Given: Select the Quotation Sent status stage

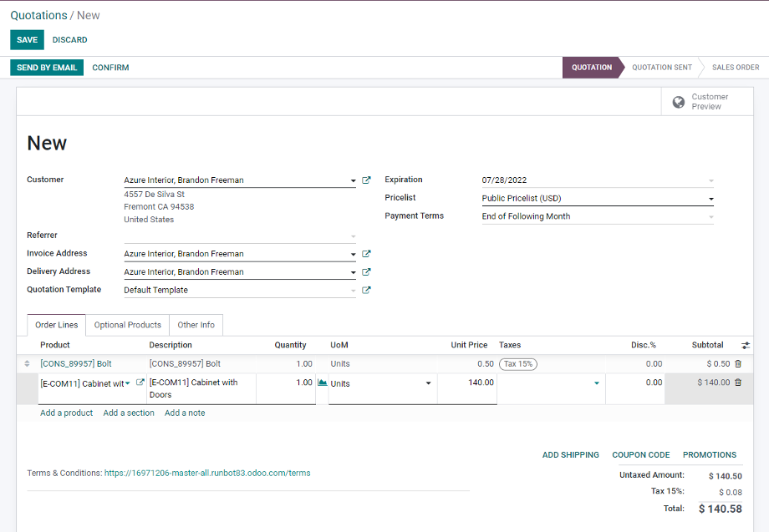Looking at the screenshot, I should pyautogui.click(x=661, y=68).
